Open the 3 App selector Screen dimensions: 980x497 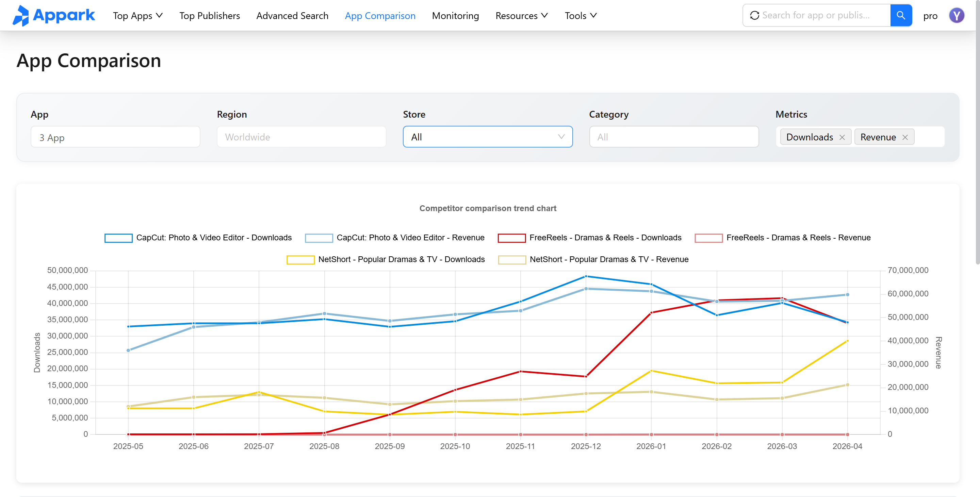(115, 137)
